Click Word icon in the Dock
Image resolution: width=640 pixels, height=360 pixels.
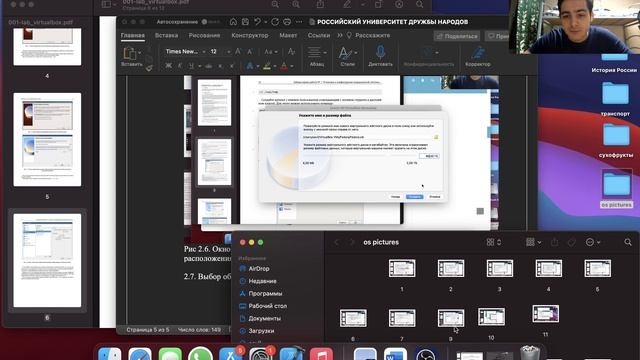click(395, 354)
